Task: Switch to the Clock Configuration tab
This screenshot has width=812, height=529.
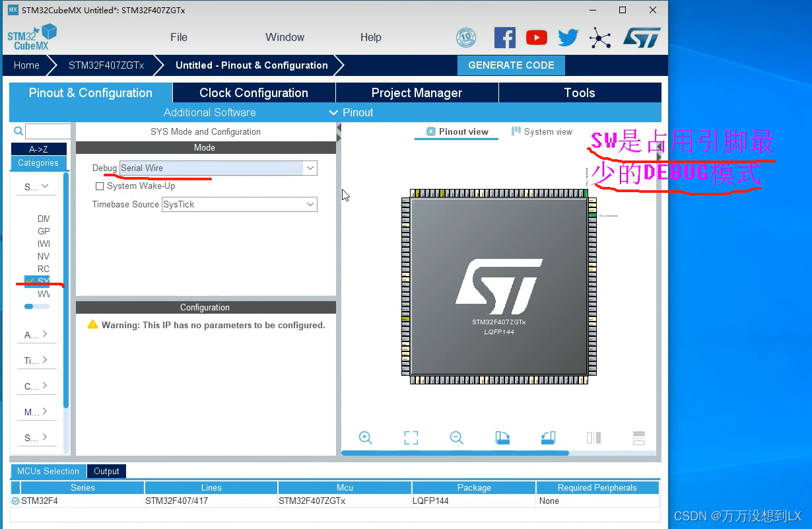Action: coord(253,92)
